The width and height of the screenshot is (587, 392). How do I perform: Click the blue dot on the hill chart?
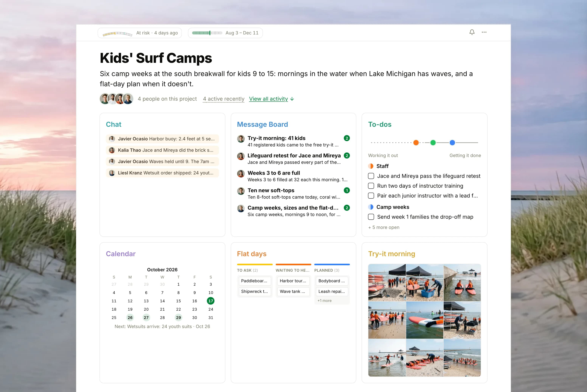[452, 142]
